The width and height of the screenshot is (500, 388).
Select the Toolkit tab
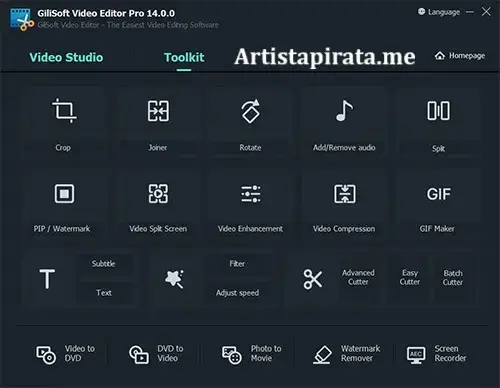(x=184, y=57)
